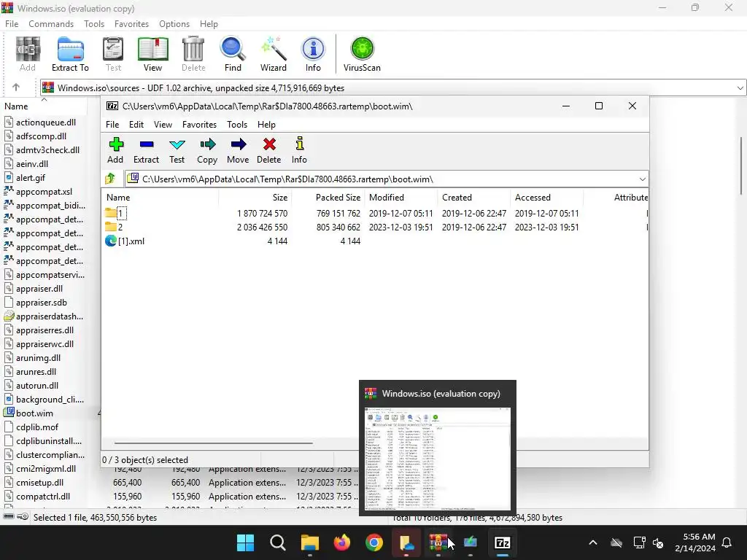Select the [1].xml file in 7-Zip

pos(124,241)
